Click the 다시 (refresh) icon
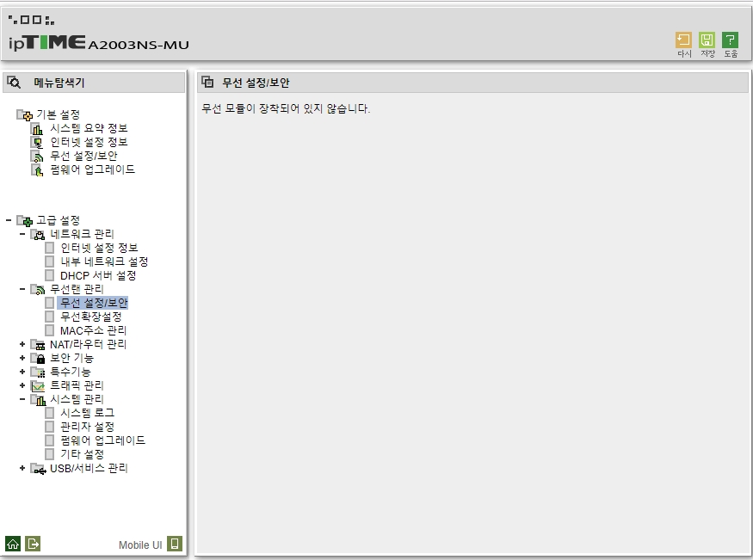753x560 pixels. (x=683, y=40)
